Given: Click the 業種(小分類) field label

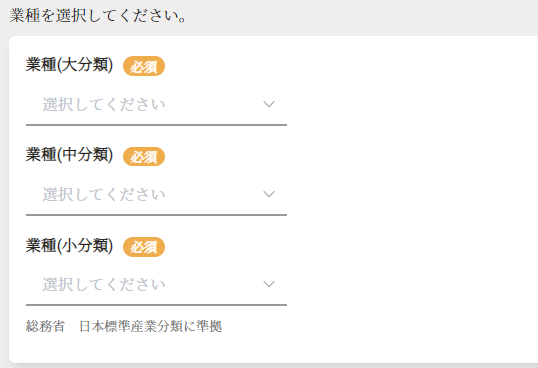Looking at the screenshot, I should (69, 246).
